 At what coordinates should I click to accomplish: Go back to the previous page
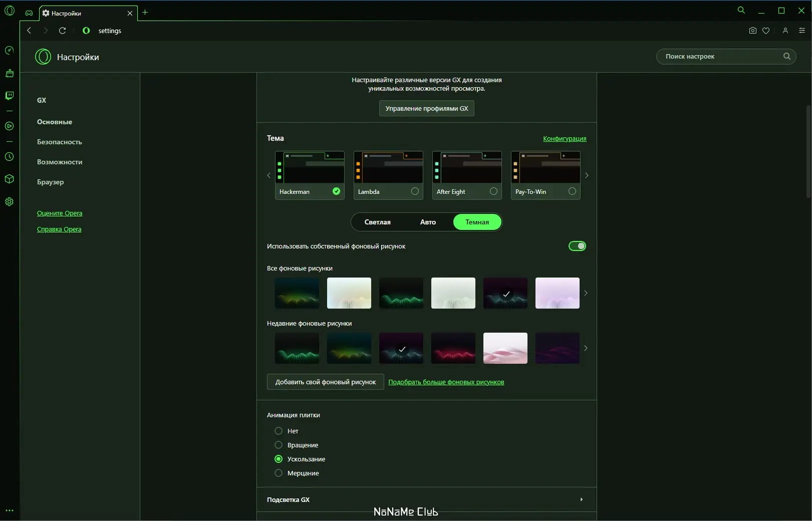(29, 31)
